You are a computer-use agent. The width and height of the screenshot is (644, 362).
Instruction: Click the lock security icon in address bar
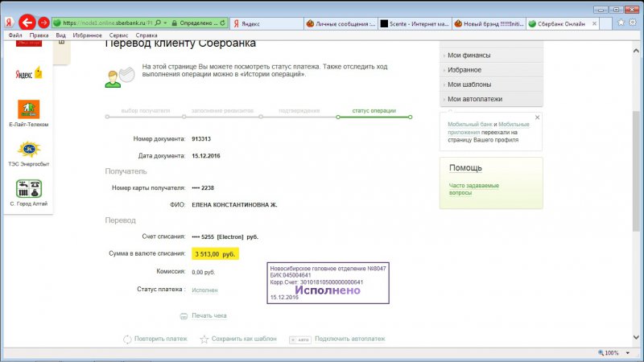tap(174, 23)
